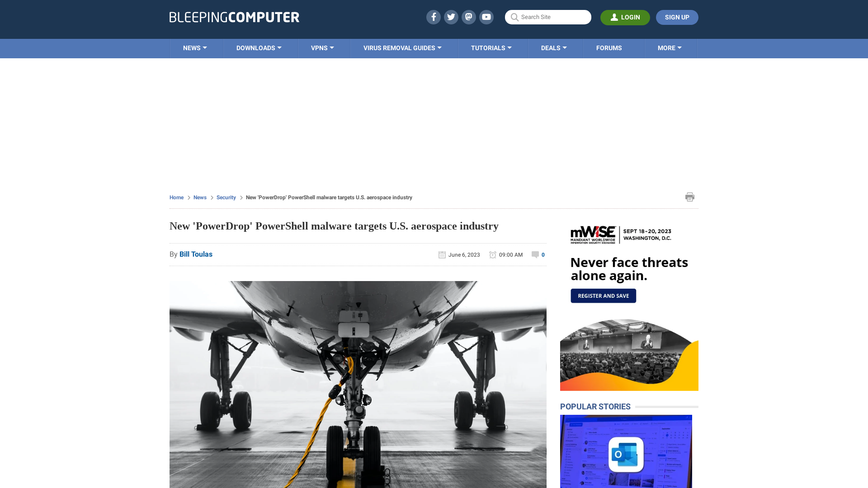Click the Print article icon

tap(690, 197)
